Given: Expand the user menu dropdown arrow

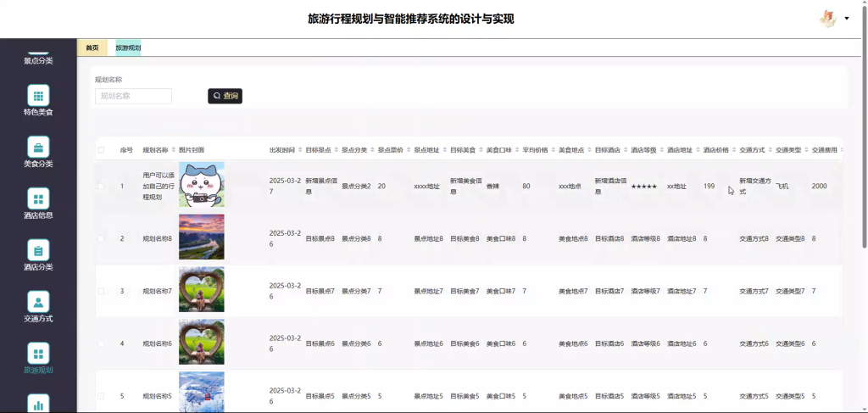Looking at the screenshot, I should [847, 19].
